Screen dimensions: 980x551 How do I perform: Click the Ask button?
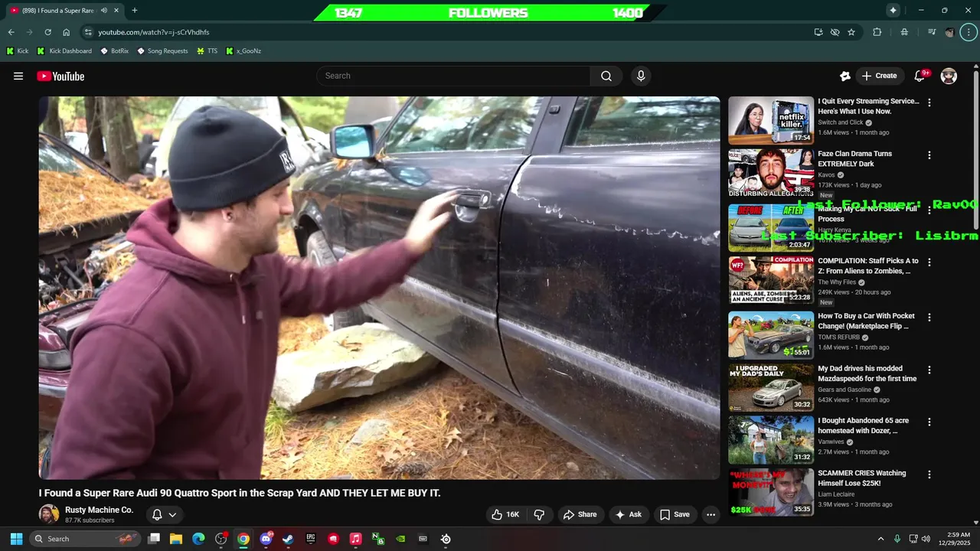pos(628,514)
